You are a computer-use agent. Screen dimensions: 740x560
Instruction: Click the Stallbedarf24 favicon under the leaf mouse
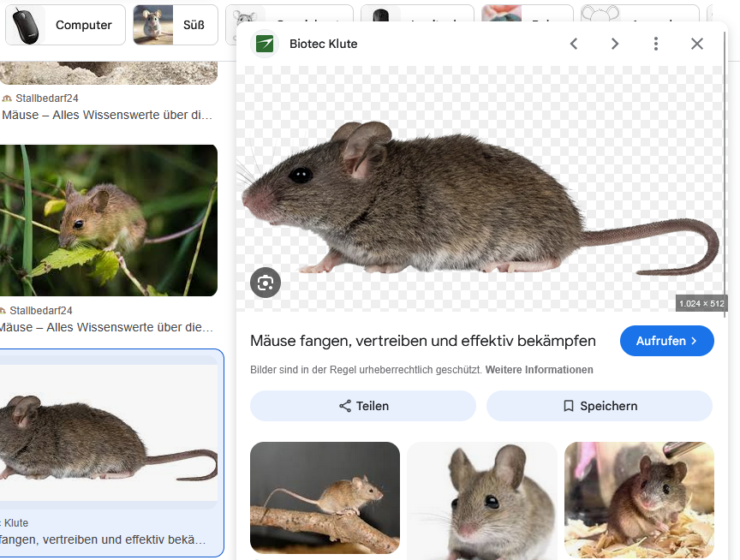[x=3, y=311]
